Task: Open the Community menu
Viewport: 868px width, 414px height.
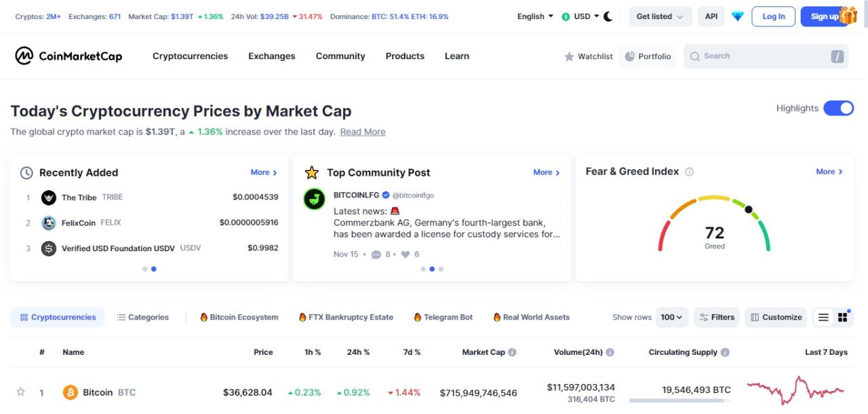Action: coord(340,56)
